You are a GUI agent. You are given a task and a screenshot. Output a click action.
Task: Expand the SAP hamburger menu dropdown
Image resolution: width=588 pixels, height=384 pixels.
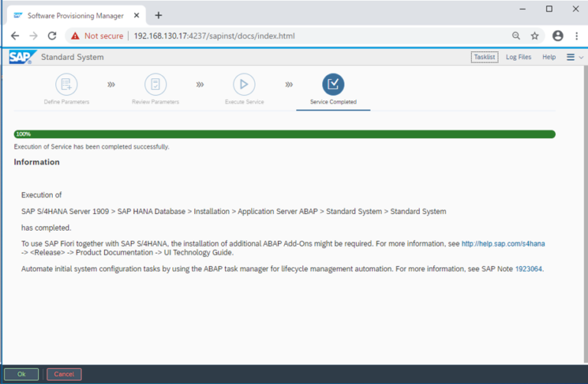point(573,57)
